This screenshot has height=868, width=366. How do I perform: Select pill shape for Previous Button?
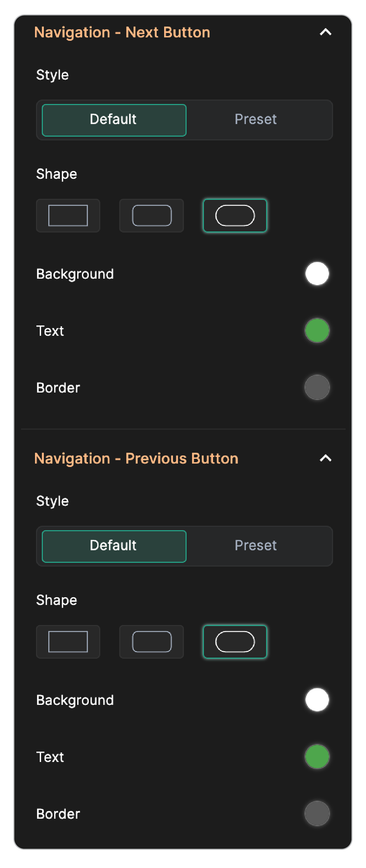coord(235,642)
